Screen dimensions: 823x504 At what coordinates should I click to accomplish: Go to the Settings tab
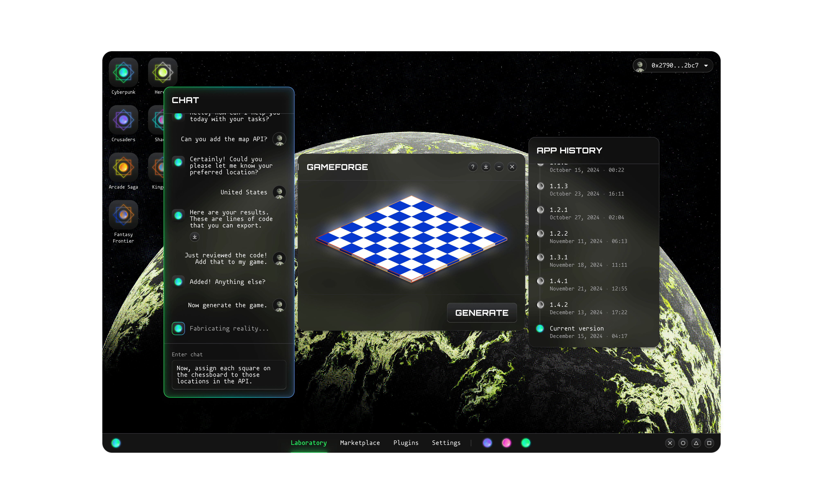tap(446, 443)
